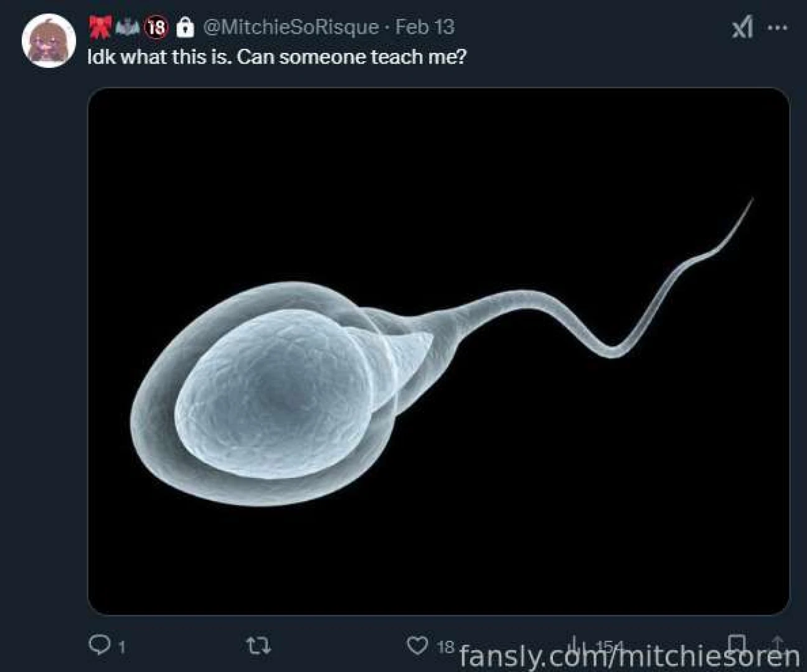Image resolution: width=807 pixels, height=672 pixels.
Task: Click the fansly.com/mitchiesoren watermark
Action: tap(629, 656)
